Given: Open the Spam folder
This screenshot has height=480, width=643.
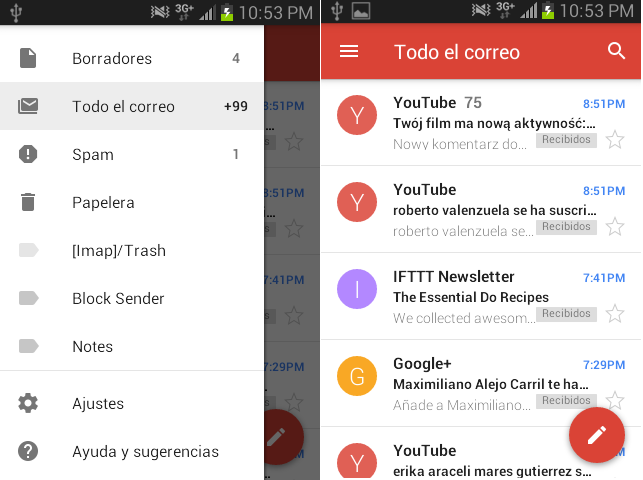Looking at the screenshot, I should 132,154.
